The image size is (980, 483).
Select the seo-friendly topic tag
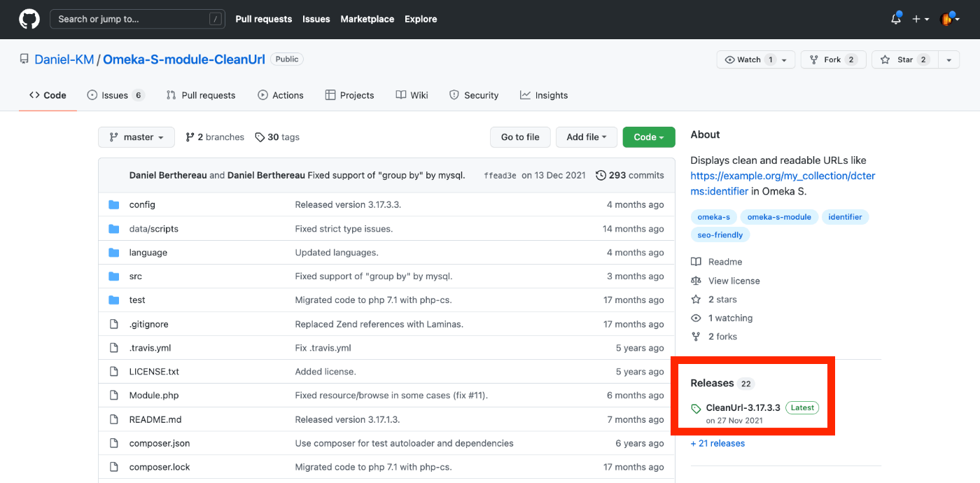pyautogui.click(x=720, y=235)
